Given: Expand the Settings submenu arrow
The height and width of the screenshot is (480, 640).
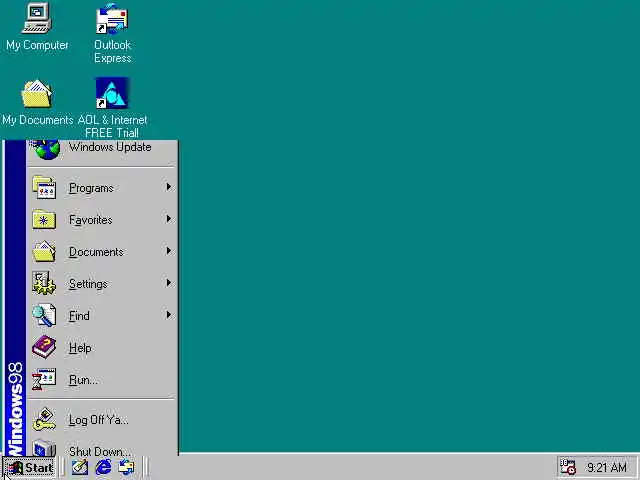Looking at the screenshot, I should click(x=169, y=283).
